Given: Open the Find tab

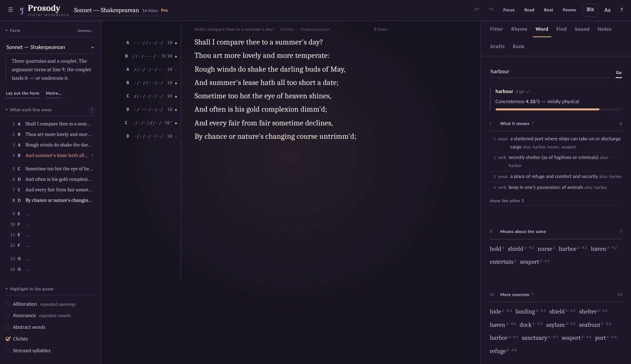Looking at the screenshot, I should [x=561, y=29].
